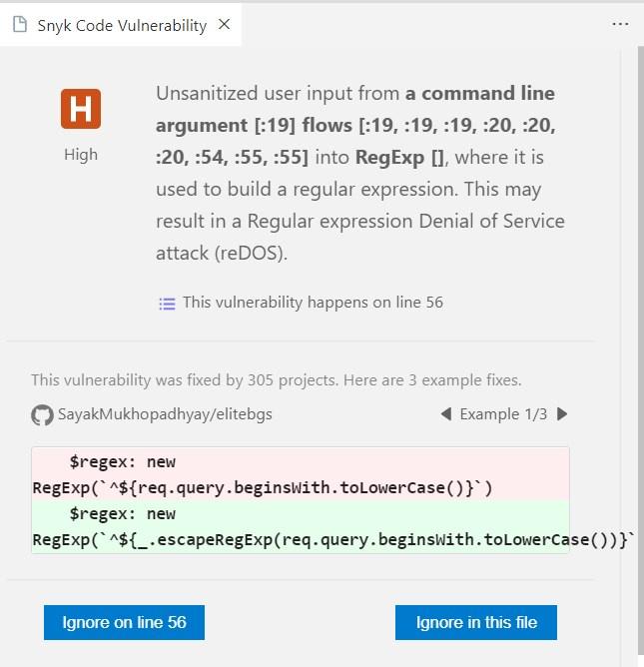Click the GitHub logo icon

tap(42, 414)
